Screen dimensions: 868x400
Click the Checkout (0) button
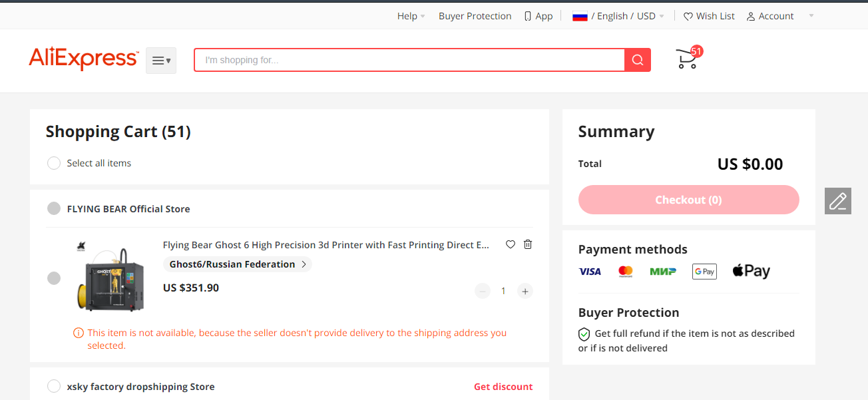click(689, 200)
